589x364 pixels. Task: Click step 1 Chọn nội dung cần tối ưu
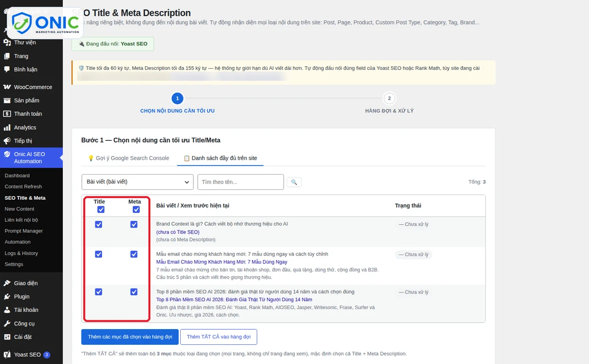click(x=177, y=104)
